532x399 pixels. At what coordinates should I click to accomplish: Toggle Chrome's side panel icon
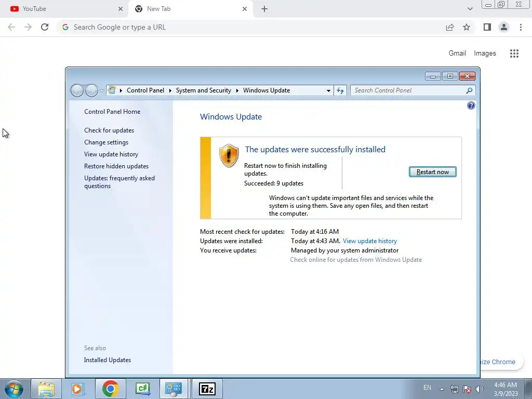pyautogui.click(x=487, y=27)
